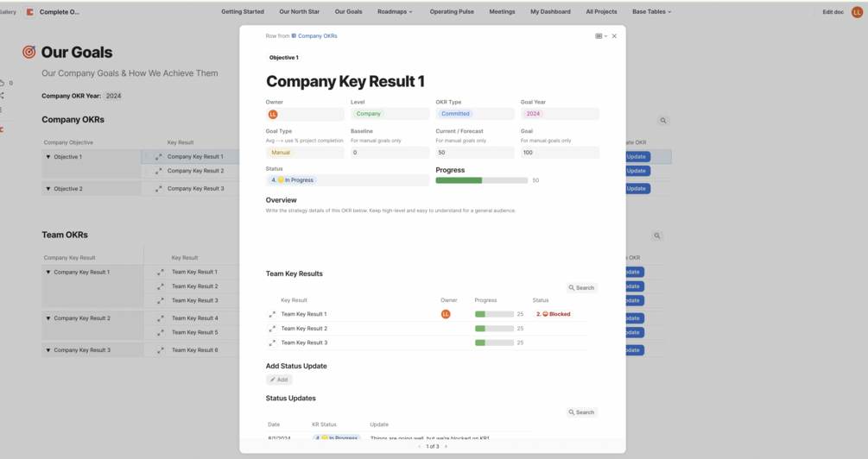This screenshot has height=459, width=868.
Task: Open the Goal Year 2024 field
Action: pyautogui.click(x=560, y=114)
